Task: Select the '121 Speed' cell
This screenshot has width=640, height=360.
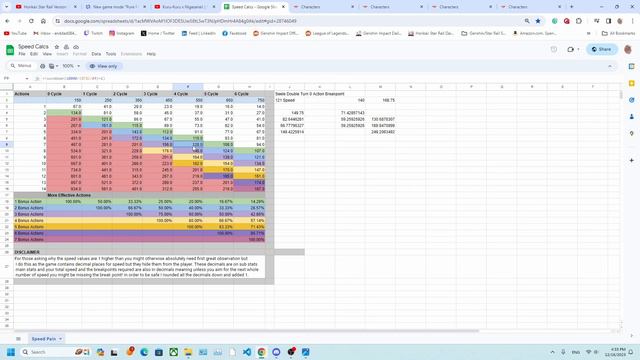Action: tap(289, 100)
